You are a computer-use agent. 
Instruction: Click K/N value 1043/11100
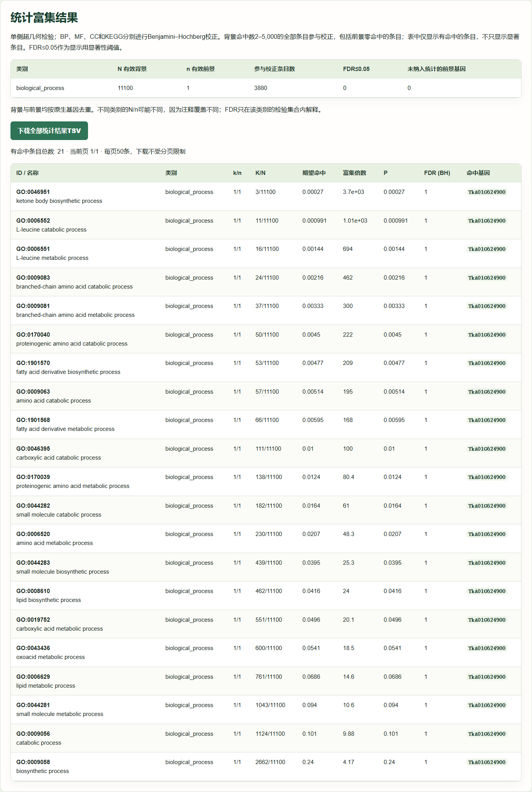[x=270, y=705]
